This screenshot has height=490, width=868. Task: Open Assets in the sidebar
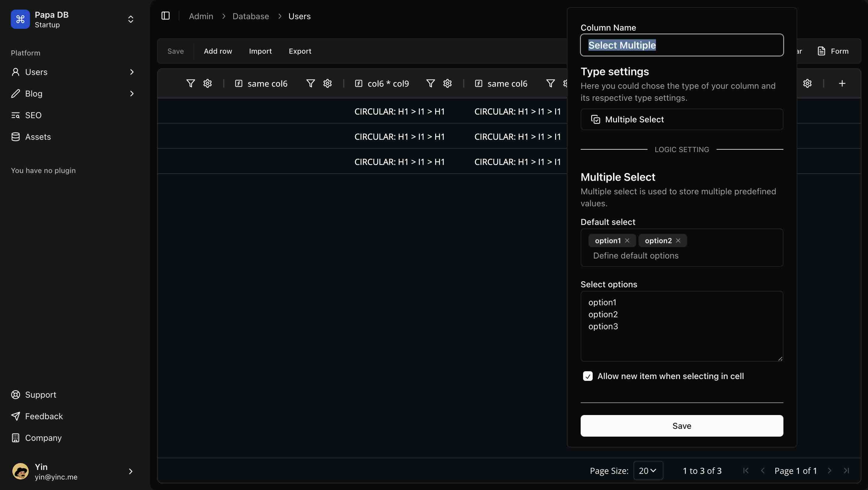click(38, 137)
